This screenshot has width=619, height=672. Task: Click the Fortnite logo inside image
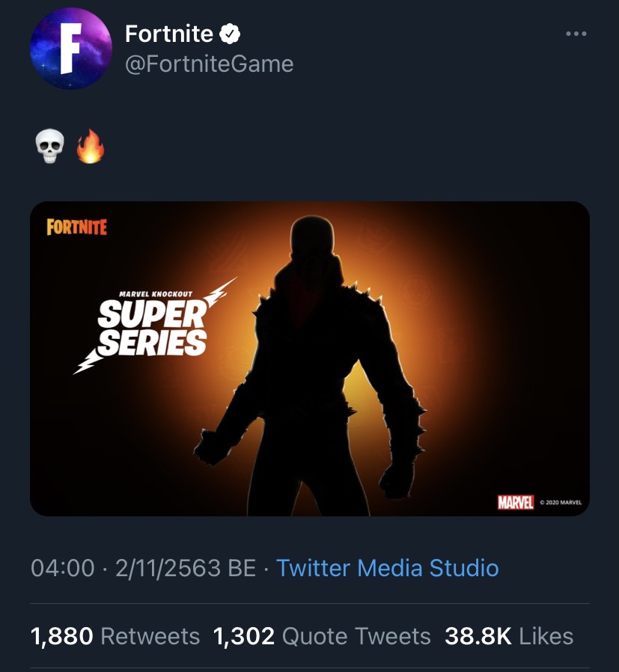point(76,227)
